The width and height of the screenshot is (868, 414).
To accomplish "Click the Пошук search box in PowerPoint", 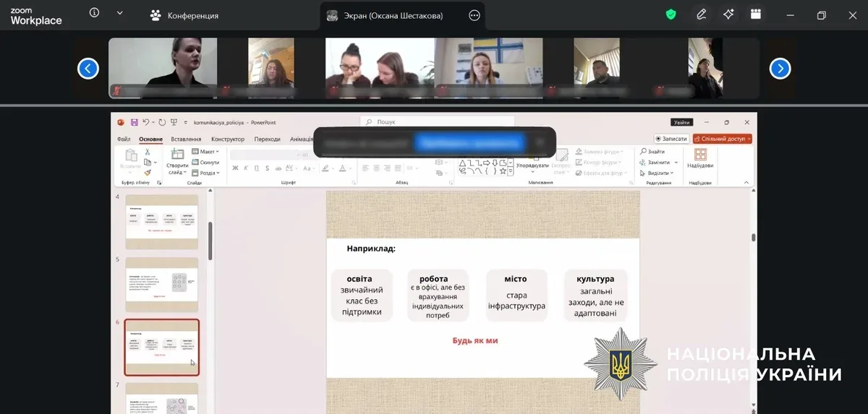I will 438,122.
